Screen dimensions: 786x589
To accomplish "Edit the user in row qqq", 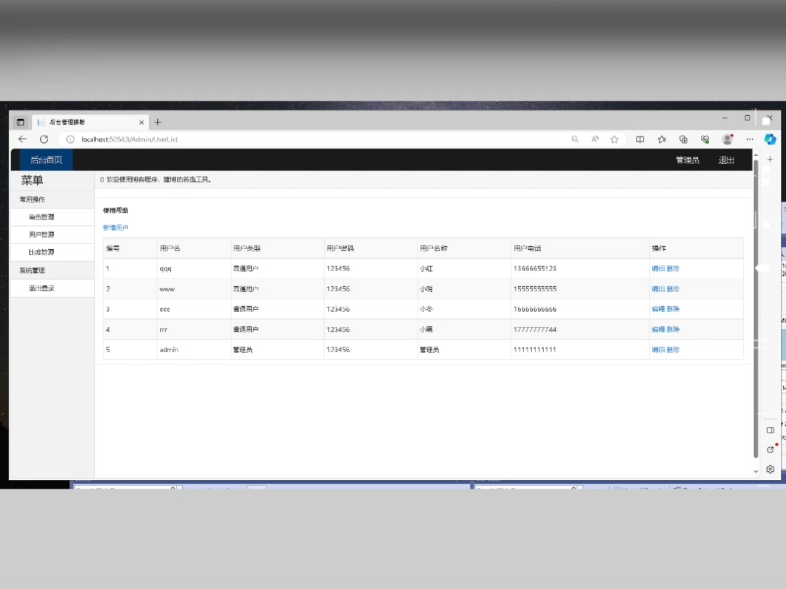I will click(x=658, y=269).
